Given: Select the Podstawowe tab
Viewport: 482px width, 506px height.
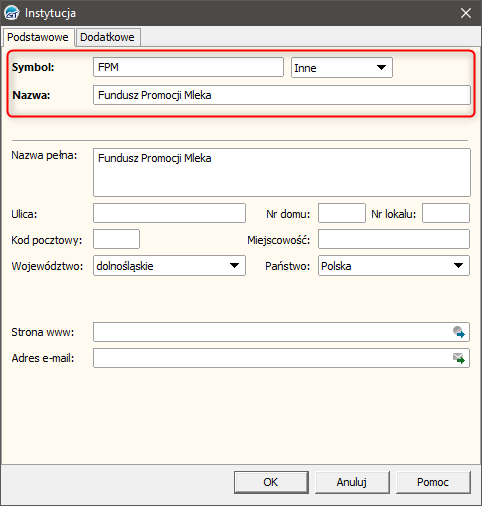Looking at the screenshot, I should tap(38, 37).
